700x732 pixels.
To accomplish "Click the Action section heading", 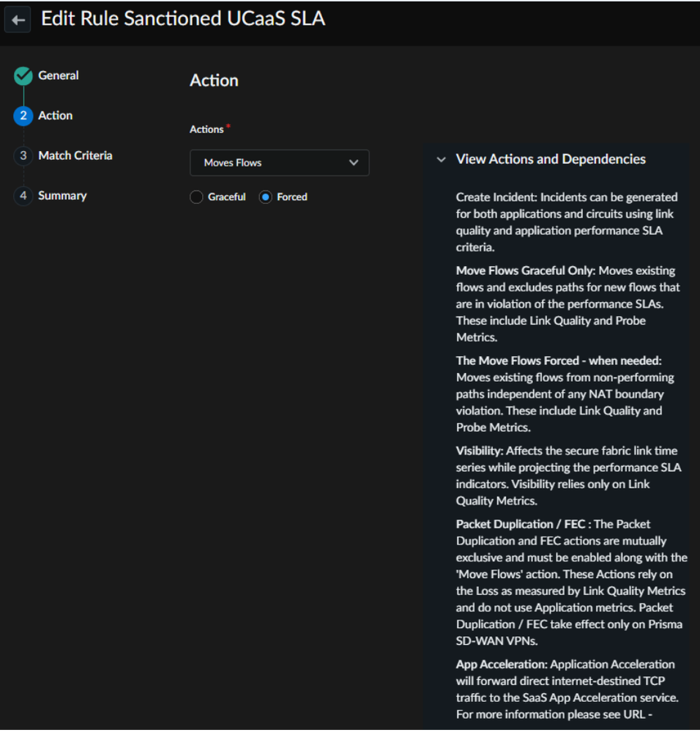I will point(214,81).
